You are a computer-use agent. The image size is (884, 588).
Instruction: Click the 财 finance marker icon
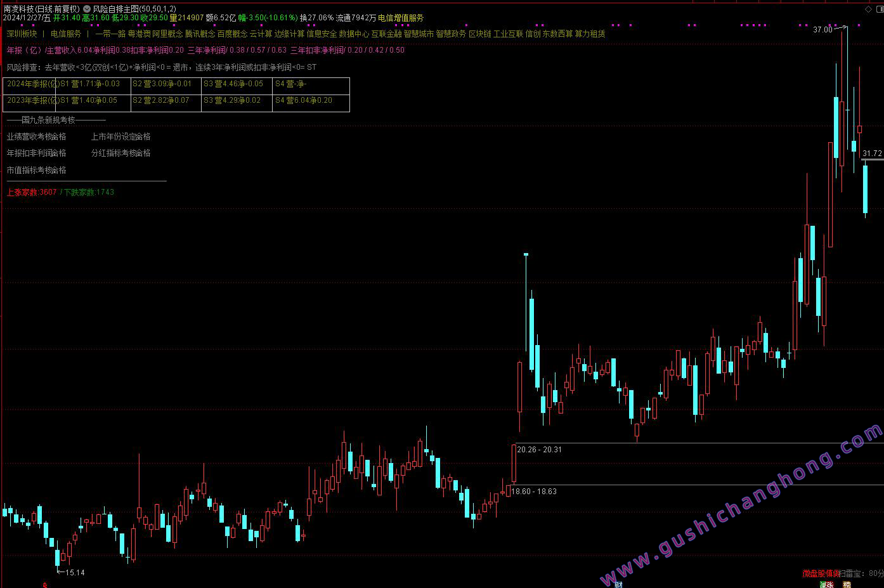[x=618, y=584]
